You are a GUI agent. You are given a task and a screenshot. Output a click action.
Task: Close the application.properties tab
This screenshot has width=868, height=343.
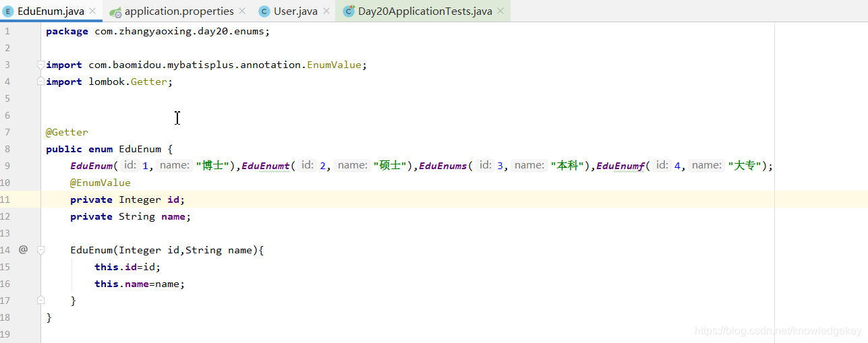coord(242,11)
